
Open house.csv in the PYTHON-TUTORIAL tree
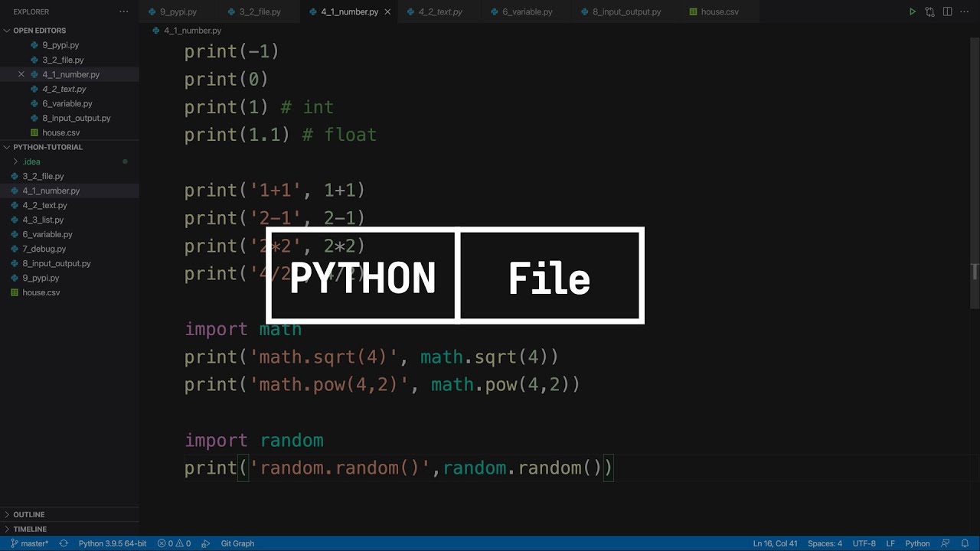coord(69,292)
